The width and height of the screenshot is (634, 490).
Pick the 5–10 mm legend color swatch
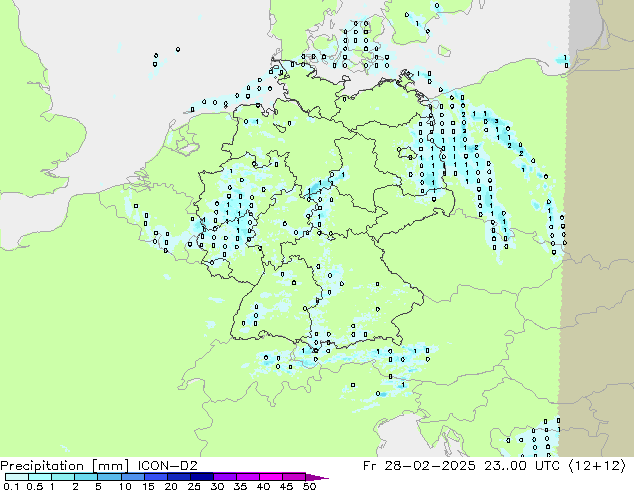point(109,477)
